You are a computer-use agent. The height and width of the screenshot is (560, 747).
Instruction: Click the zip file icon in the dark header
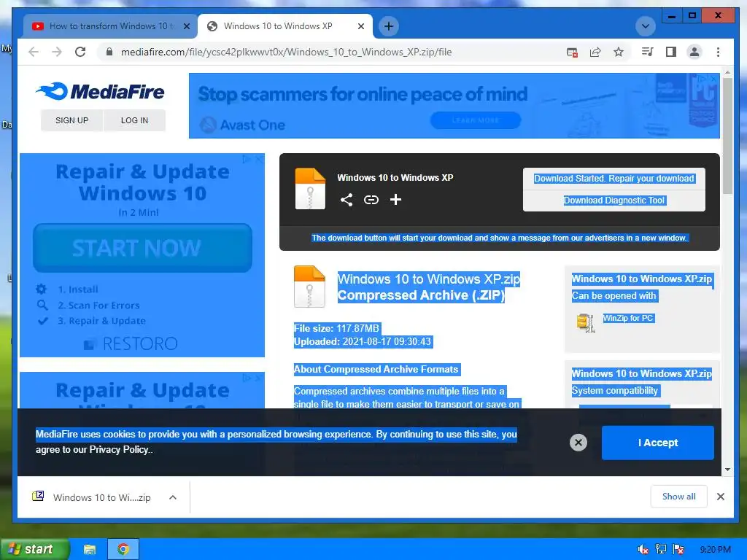click(310, 189)
